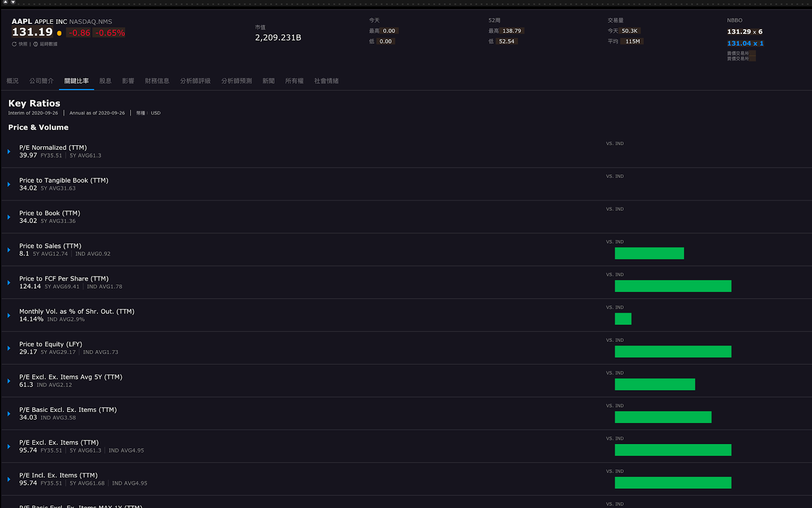The width and height of the screenshot is (812, 508).
Task: Switch to the 股息 dividends tab
Action: 106,81
